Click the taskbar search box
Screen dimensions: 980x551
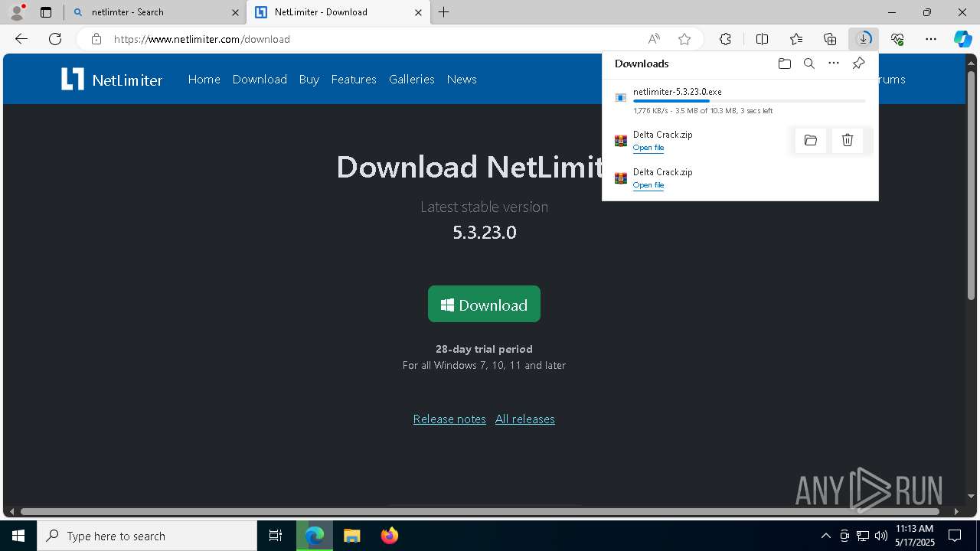coord(147,536)
